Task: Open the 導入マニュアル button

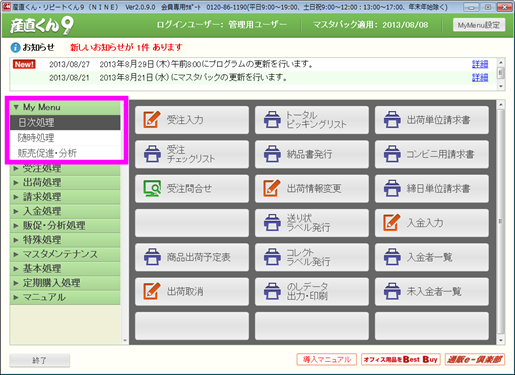Action: [x=327, y=360]
